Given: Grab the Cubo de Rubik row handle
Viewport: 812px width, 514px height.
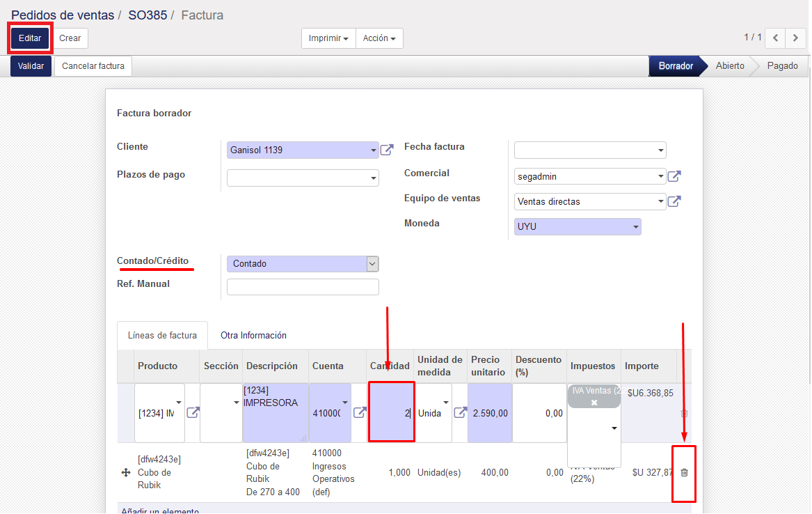Looking at the screenshot, I should [x=126, y=472].
